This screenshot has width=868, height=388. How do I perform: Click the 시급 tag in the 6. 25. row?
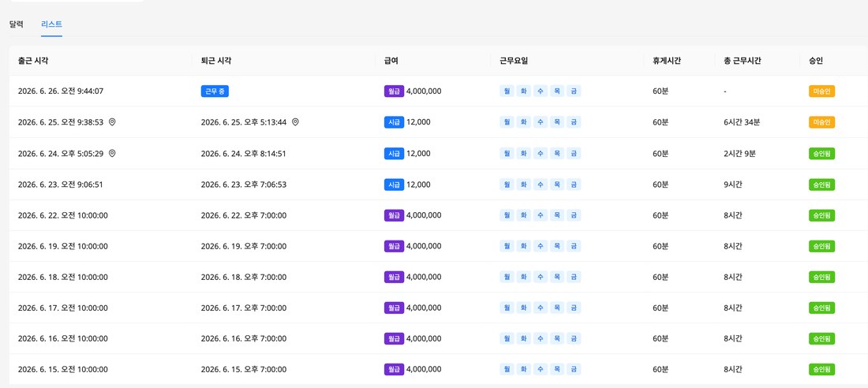[394, 122]
